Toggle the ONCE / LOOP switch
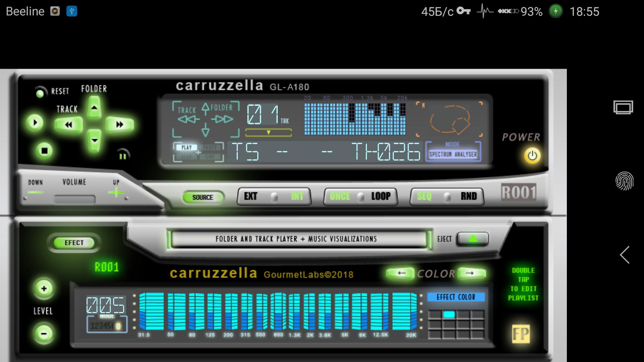 point(361,196)
